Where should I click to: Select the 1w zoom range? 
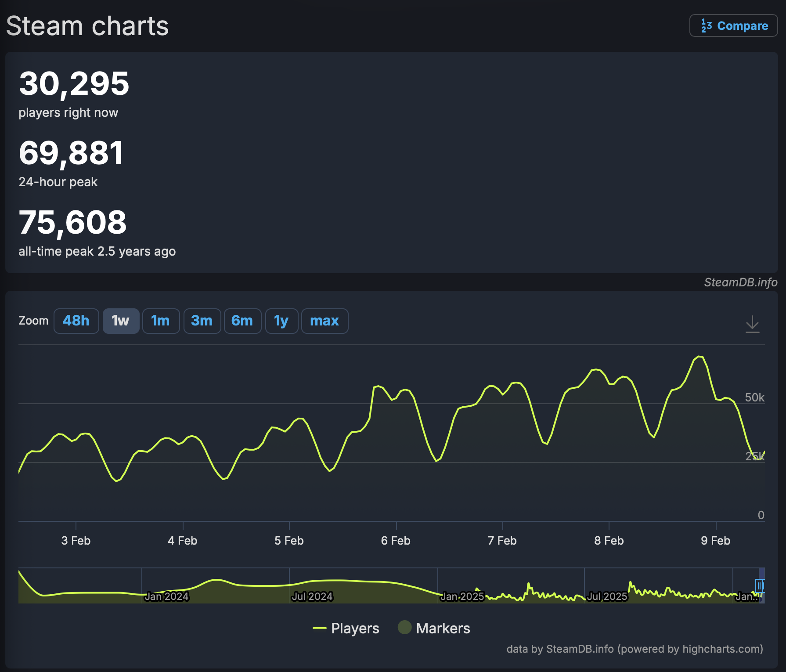[x=121, y=321]
